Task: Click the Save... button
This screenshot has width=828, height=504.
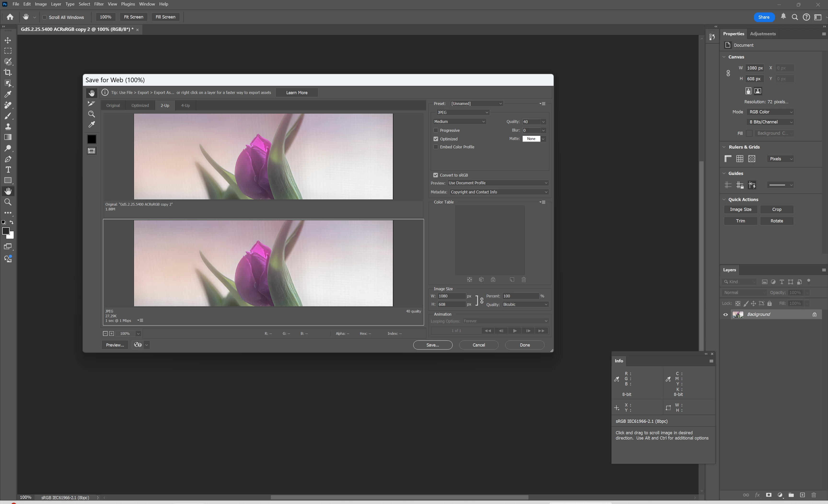Action: point(433,345)
